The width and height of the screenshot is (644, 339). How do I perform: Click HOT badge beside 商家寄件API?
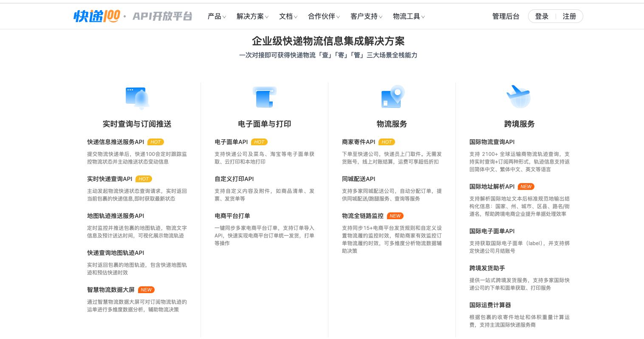click(x=387, y=142)
